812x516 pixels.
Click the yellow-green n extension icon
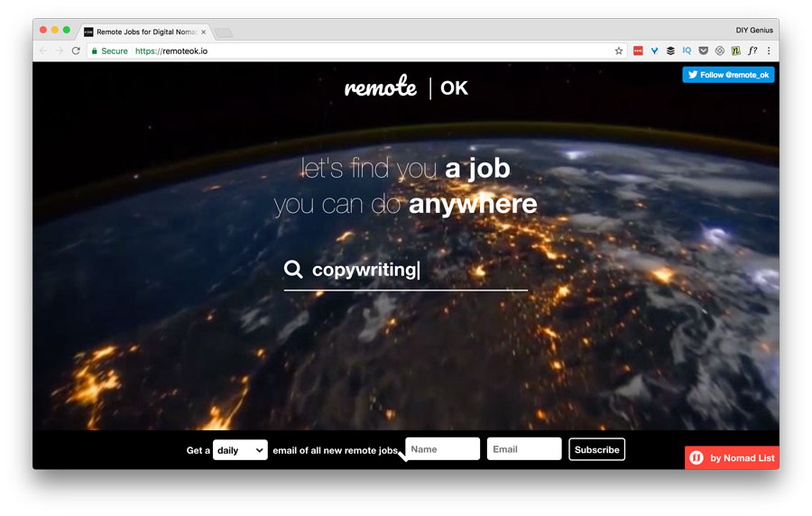[736, 51]
